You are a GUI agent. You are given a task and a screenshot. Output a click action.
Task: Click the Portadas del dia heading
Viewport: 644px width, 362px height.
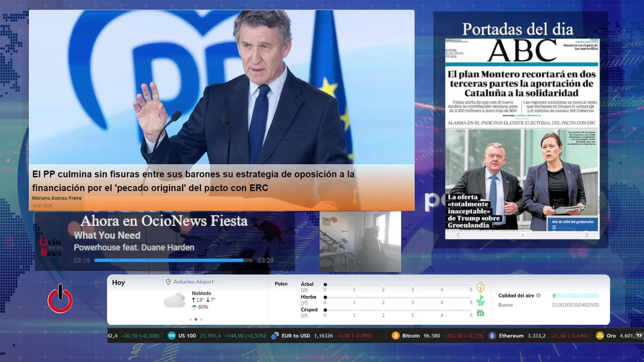coord(518,28)
